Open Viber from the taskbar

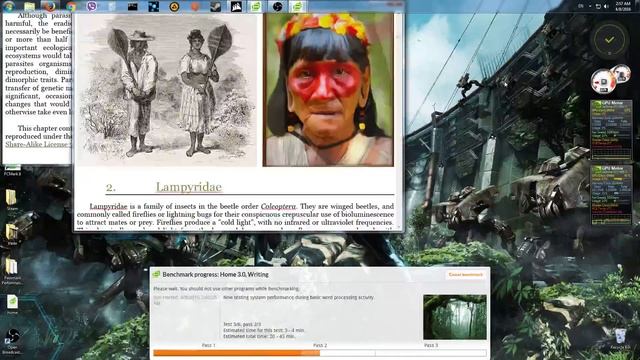(92, 7)
